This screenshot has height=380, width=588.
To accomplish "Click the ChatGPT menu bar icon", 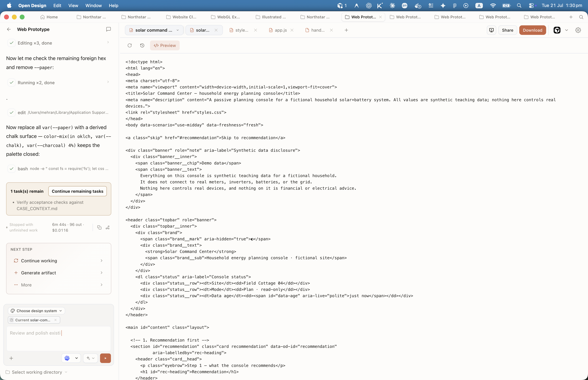I will (369, 5).
